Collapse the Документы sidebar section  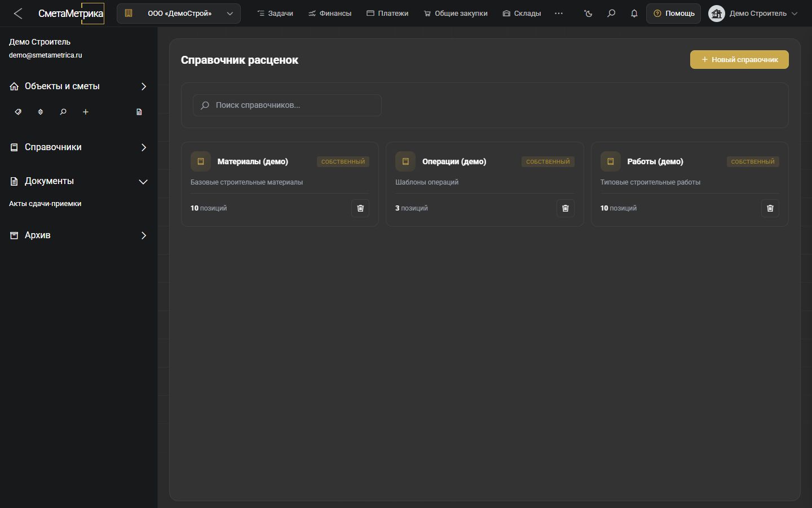[79, 181]
